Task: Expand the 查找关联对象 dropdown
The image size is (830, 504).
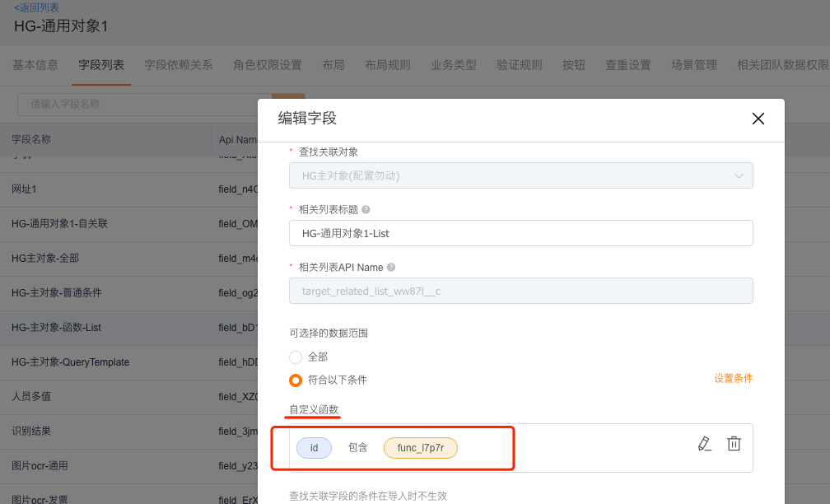Action: point(520,176)
